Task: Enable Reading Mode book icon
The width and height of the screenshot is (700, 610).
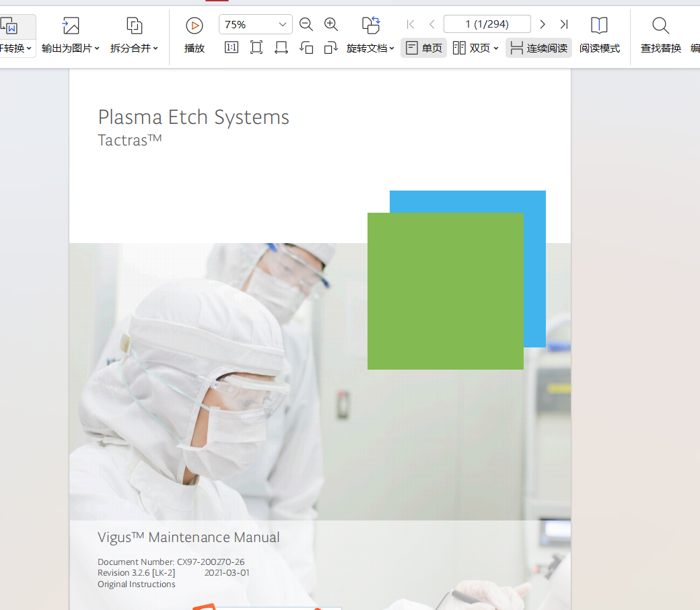Action: [x=599, y=35]
